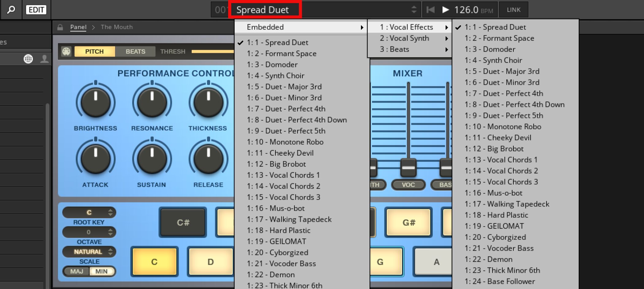Expand 3 : Beats submenu
644x289 pixels.
410,49
